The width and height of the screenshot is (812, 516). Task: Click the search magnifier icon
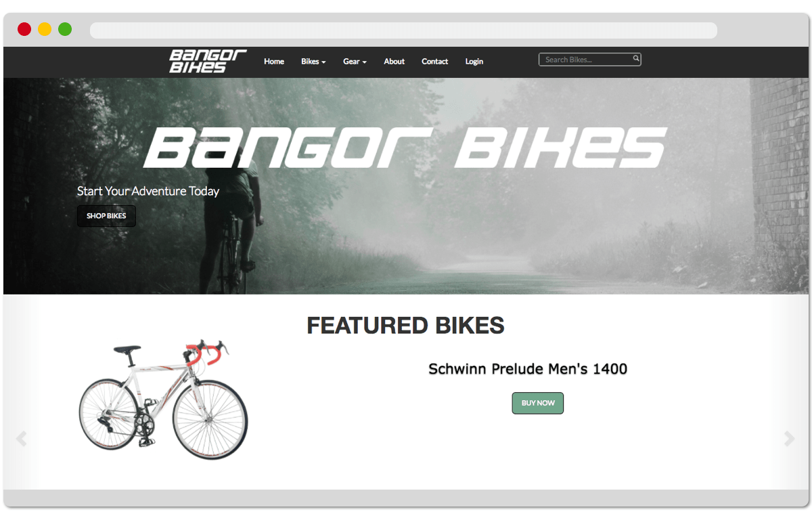[636, 59]
